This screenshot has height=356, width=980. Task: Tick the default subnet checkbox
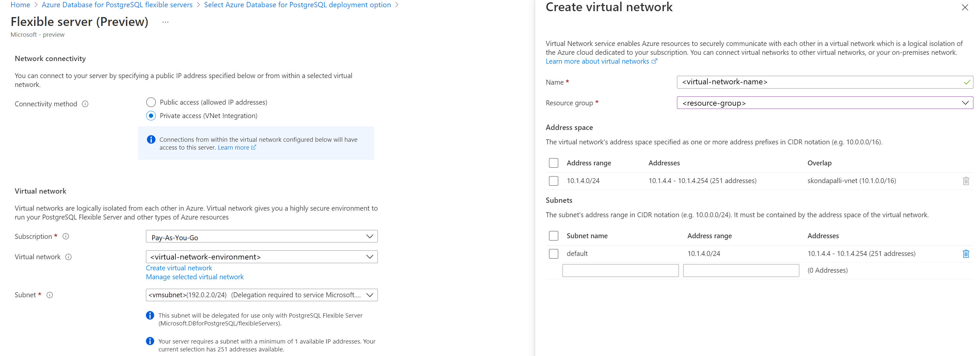click(x=554, y=254)
